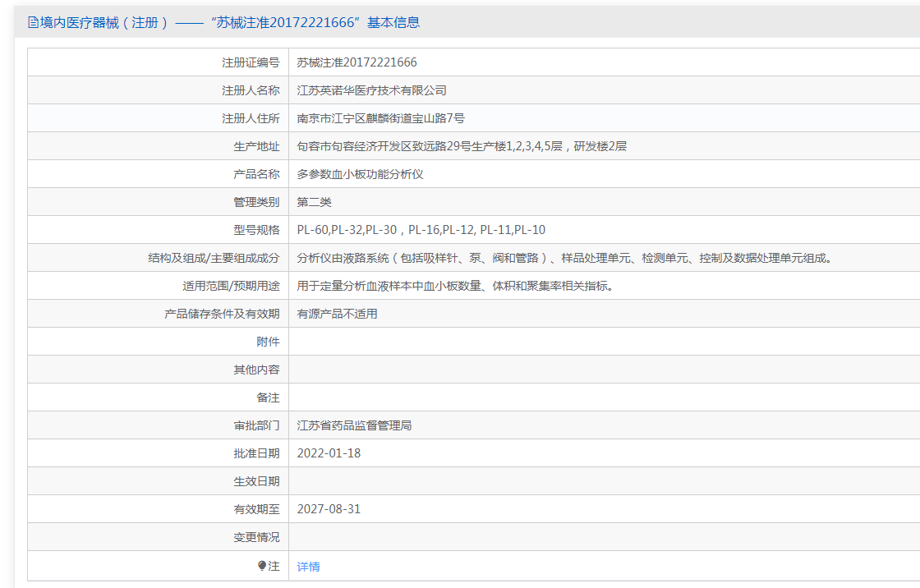
Task: Click the 结构及组成/主要组成成分 label
Action: tap(214, 258)
